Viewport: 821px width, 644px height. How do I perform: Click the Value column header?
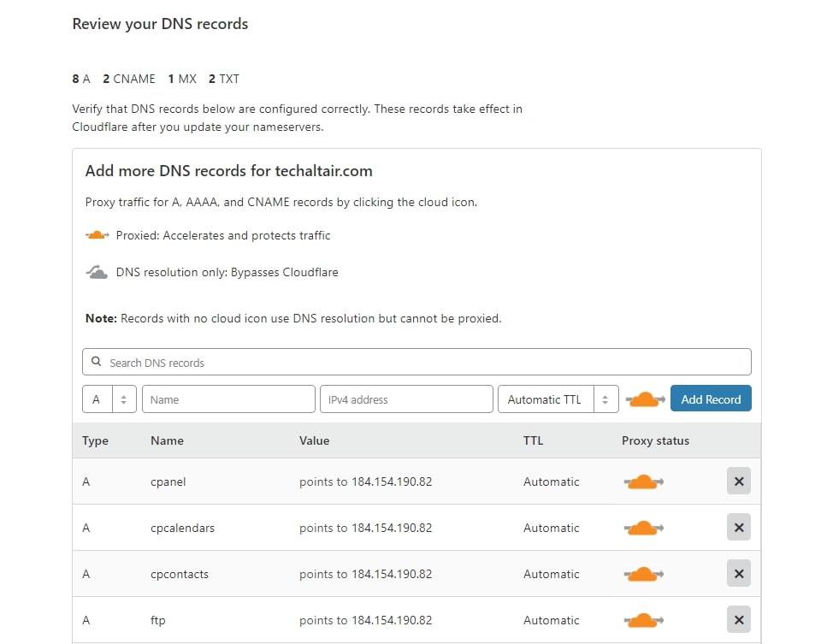pyautogui.click(x=314, y=440)
